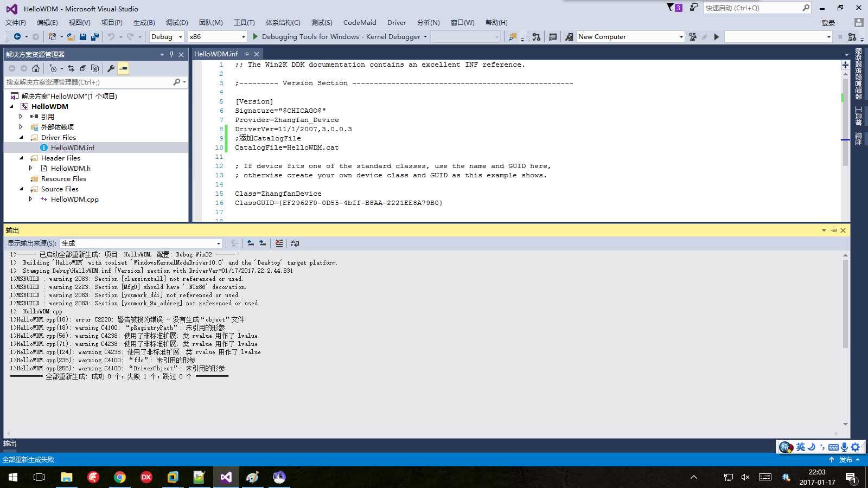Image resolution: width=868 pixels, height=488 pixels.
Task: Open the CodeMaid menu
Action: pyautogui.click(x=360, y=22)
